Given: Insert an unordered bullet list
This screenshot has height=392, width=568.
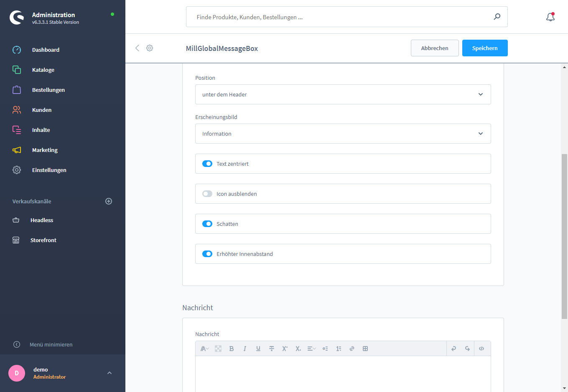Looking at the screenshot, I should [325, 349].
